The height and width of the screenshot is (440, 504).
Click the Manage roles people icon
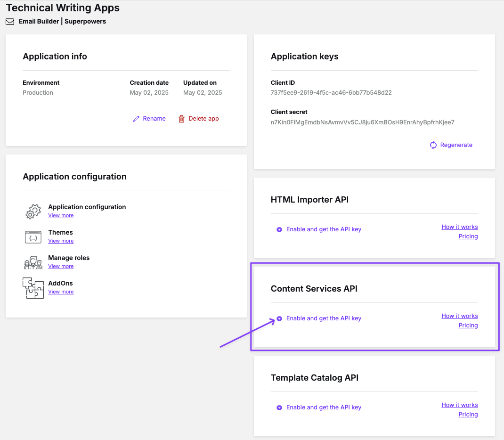tap(33, 262)
